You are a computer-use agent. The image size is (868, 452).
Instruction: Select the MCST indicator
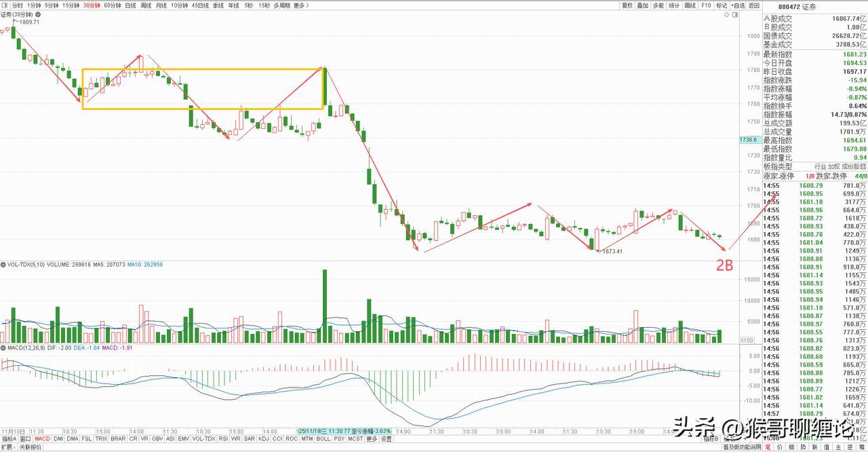coord(355,438)
